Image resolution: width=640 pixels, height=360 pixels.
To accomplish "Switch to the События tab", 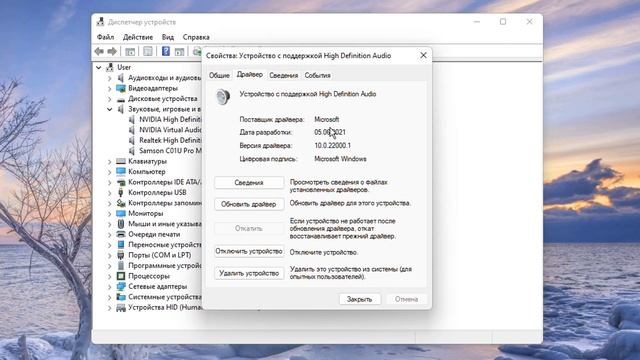I will [318, 76].
